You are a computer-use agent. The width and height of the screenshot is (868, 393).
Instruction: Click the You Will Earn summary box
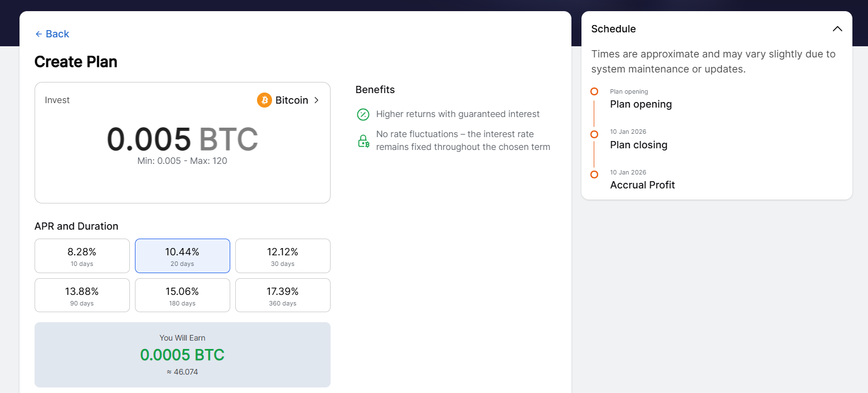coord(182,355)
